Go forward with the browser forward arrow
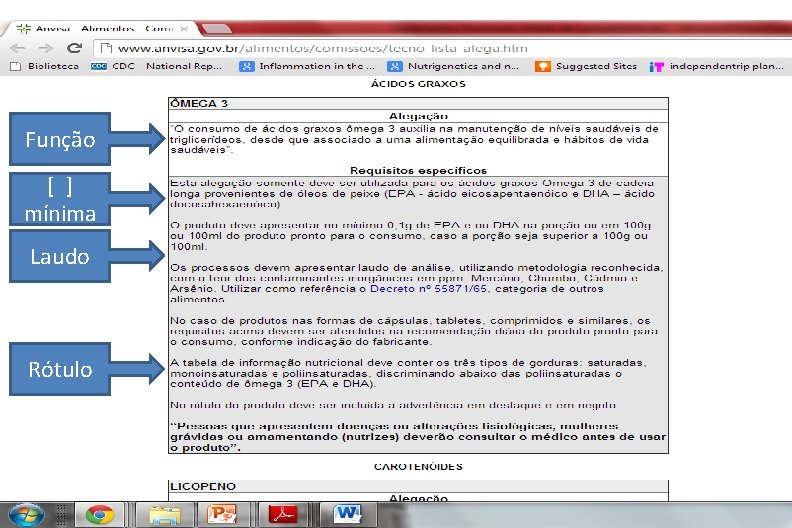792x528 pixels. pyautogui.click(x=45, y=49)
